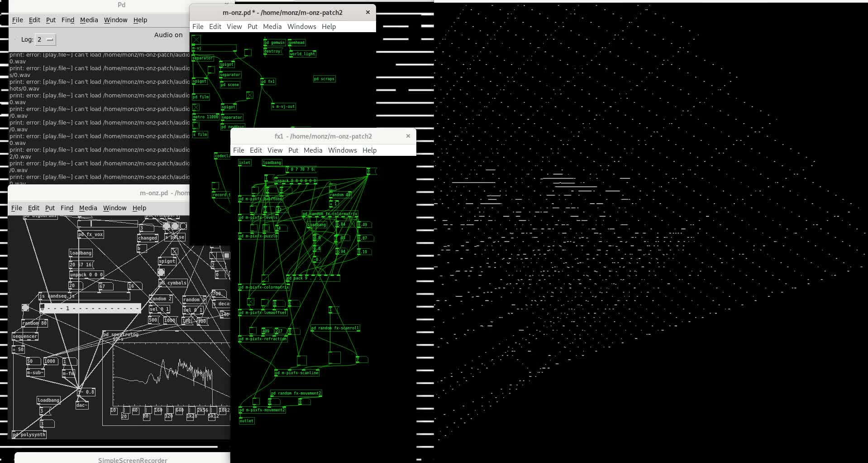Screen dimensions: 868x463
Task: Open the View menu in fx1 window
Action: coord(275,150)
